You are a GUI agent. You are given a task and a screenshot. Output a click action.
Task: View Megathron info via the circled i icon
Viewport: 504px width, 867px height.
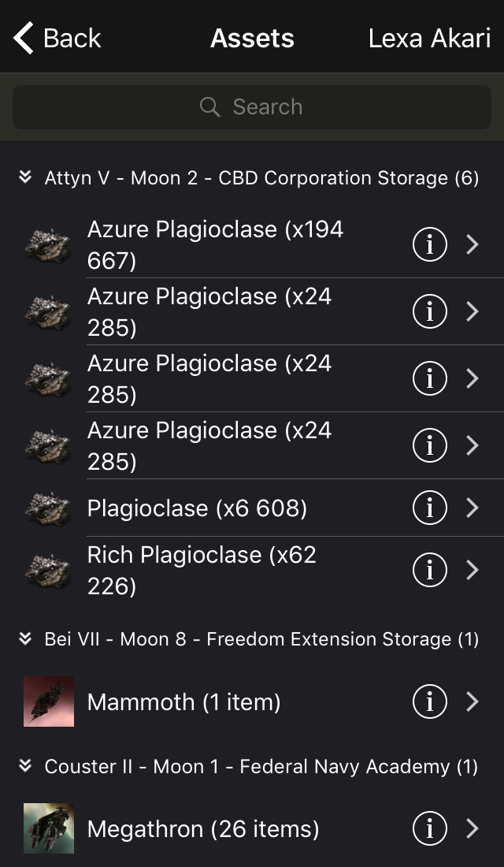(430, 828)
